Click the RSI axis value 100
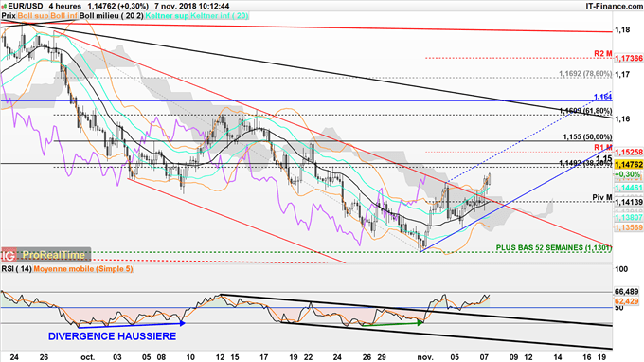Screen dimensions: 644x362 pos(621,269)
